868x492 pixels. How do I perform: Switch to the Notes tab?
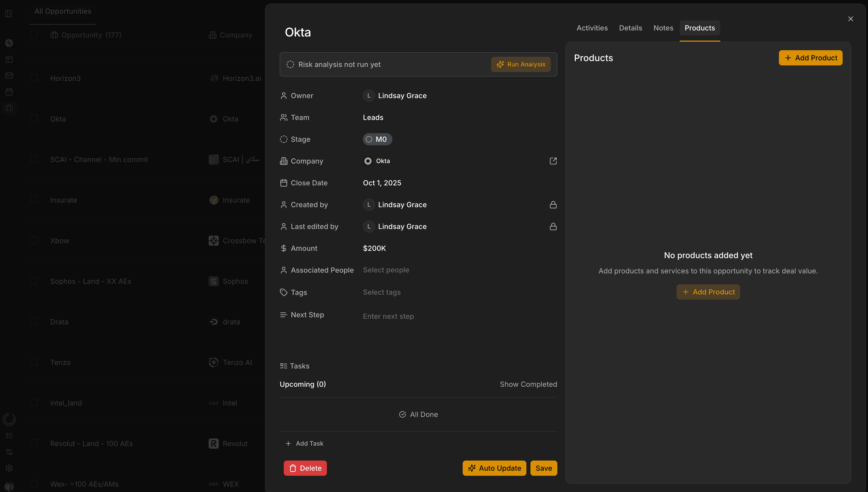[663, 28]
